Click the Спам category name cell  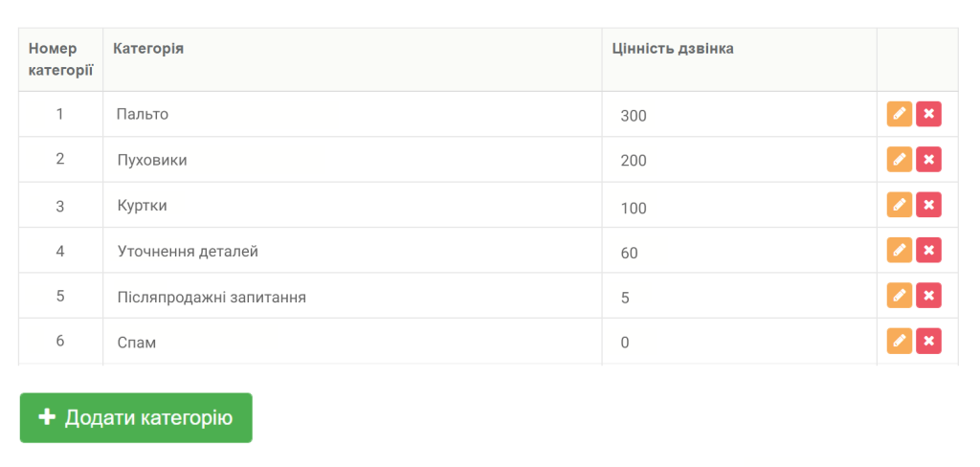point(352,342)
